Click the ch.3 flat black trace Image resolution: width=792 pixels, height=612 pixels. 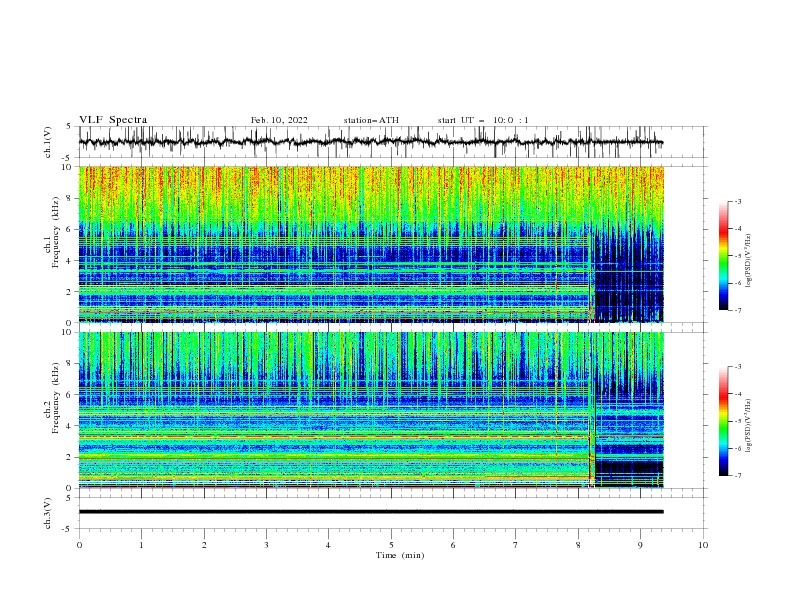tap(371, 512)
